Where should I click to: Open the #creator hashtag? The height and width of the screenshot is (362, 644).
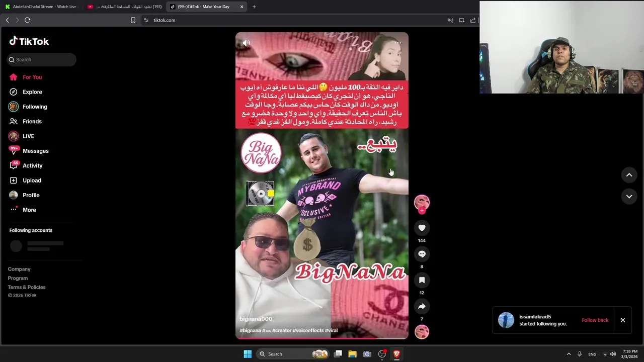[282, 330]
